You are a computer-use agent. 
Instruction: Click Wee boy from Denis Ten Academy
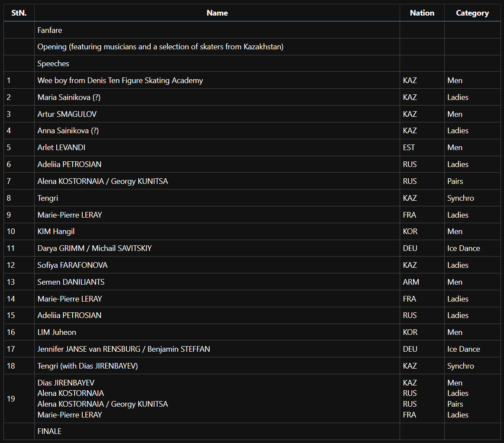120,80
